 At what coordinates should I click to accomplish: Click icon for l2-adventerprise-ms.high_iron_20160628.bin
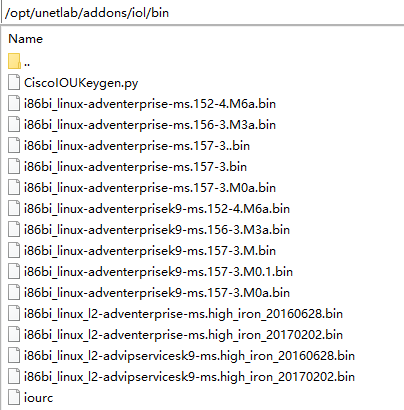(14, 313)
